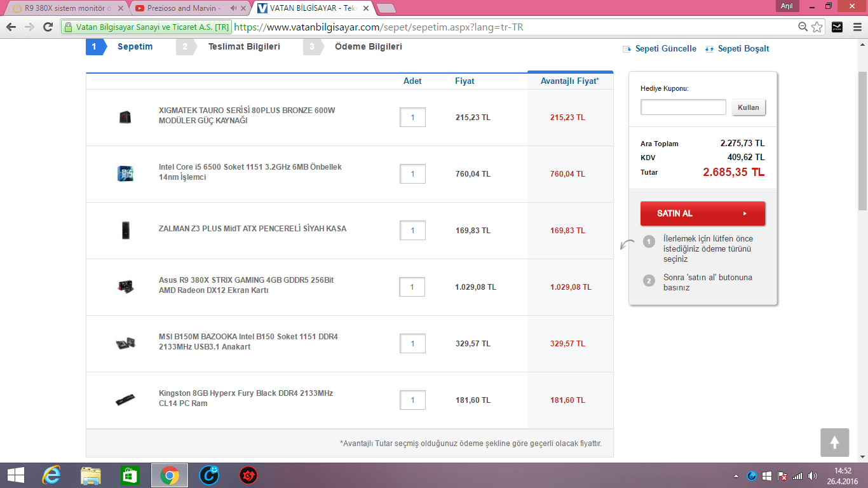Click the ZALMAN Z3 PLUS case image
This screenshot has height=488, width=868.
coord(125,230)
